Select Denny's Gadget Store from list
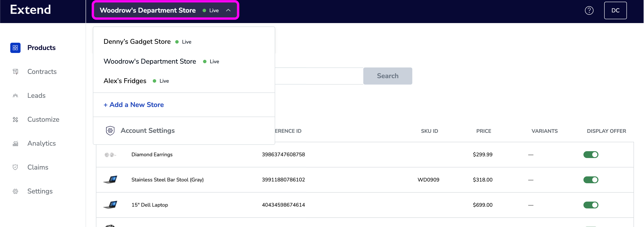The image size is (644, 227). coord(137,42)
